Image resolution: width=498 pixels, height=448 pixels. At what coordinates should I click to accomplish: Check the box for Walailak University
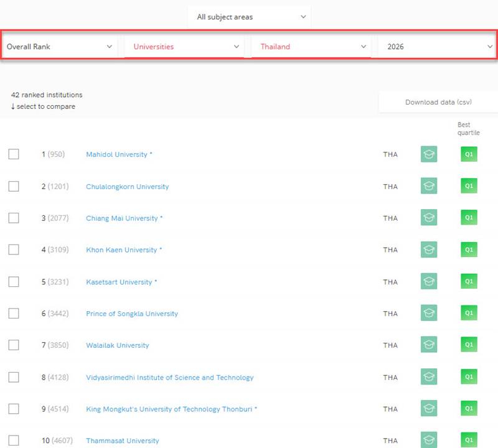coord(14,345)
